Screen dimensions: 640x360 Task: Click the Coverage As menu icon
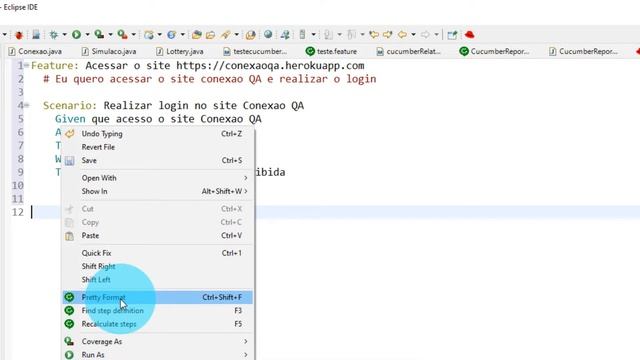coord(69,342)
